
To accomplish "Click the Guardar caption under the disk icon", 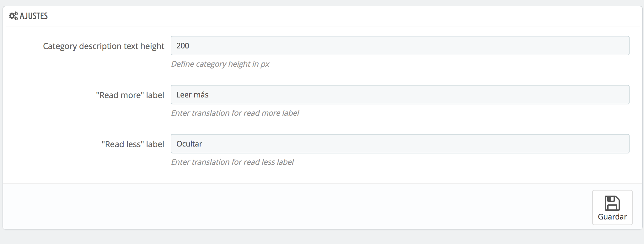I will (612, 217).
